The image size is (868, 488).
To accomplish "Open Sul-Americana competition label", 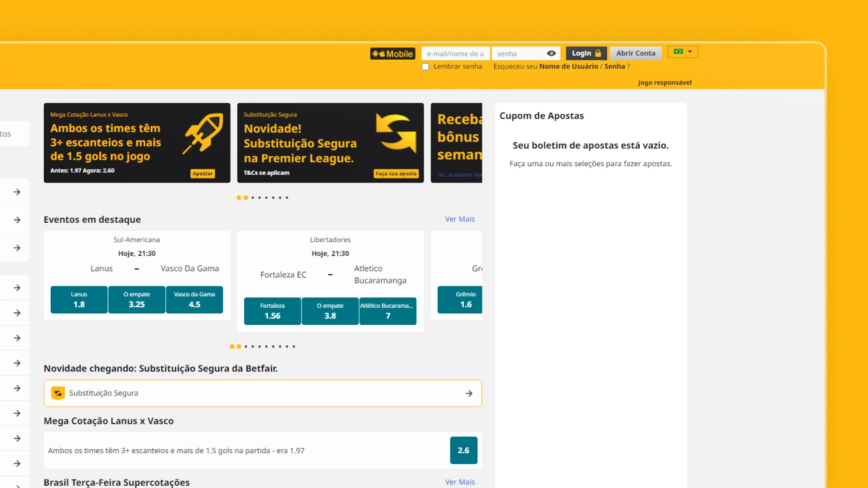I will point(137,239).
